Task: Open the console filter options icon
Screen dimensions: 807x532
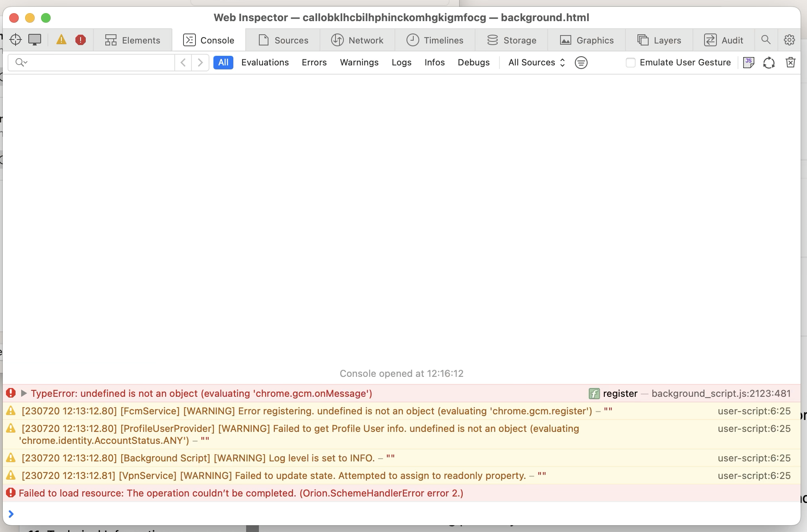Action: (581, 63)
